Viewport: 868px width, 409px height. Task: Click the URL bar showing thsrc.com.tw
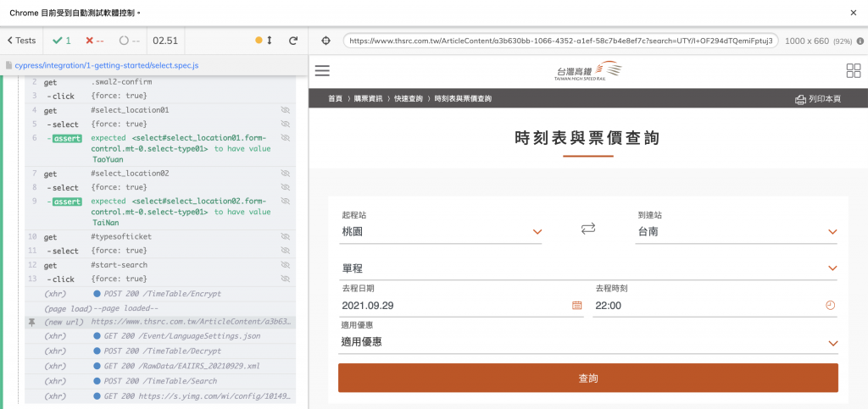click(x=561, y=41)
